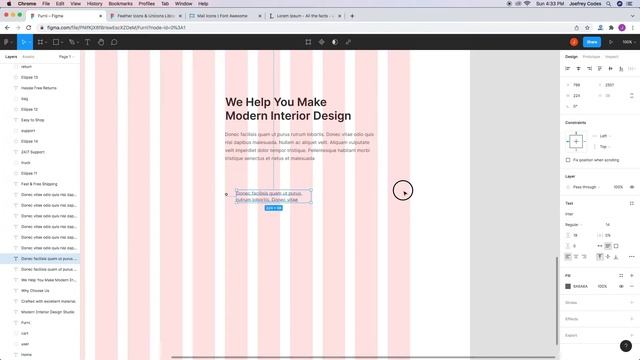Add an effect with the plus icon

[x=632, y=319]
